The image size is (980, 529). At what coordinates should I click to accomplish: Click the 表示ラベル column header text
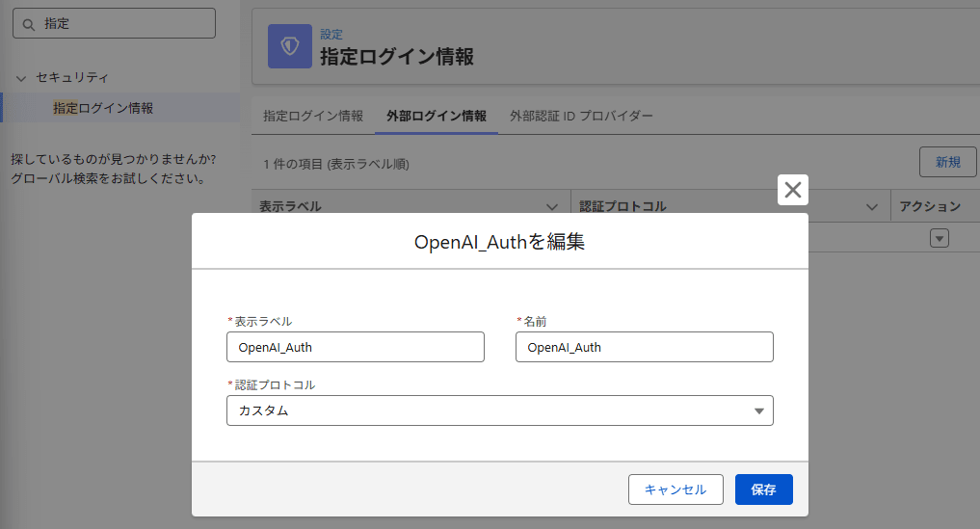[x=290, y=206]
